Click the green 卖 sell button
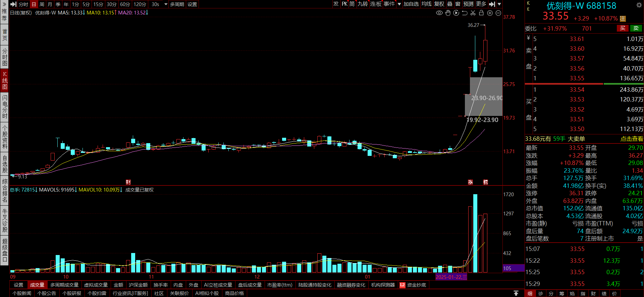 pos(636,28)
